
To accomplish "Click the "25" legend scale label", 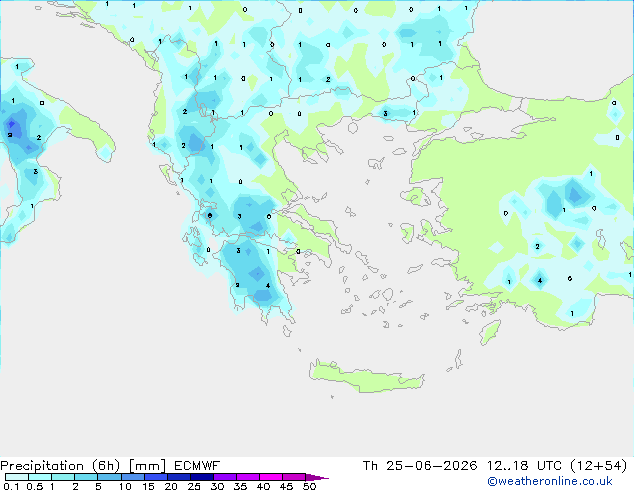I will [194, 486].
